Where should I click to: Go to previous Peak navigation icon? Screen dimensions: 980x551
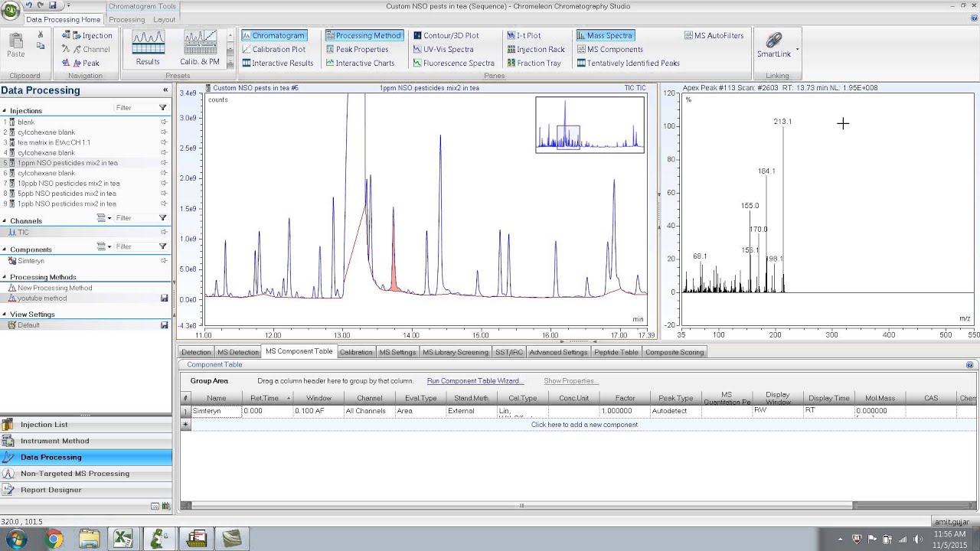pyautogui.click(x=67, y=63)
